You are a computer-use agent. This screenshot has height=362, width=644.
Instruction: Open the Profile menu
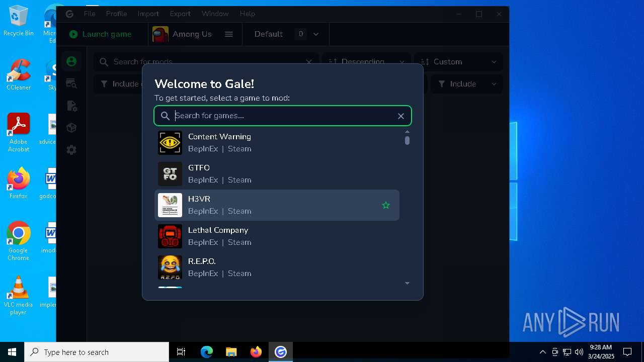tap(116, 14)
